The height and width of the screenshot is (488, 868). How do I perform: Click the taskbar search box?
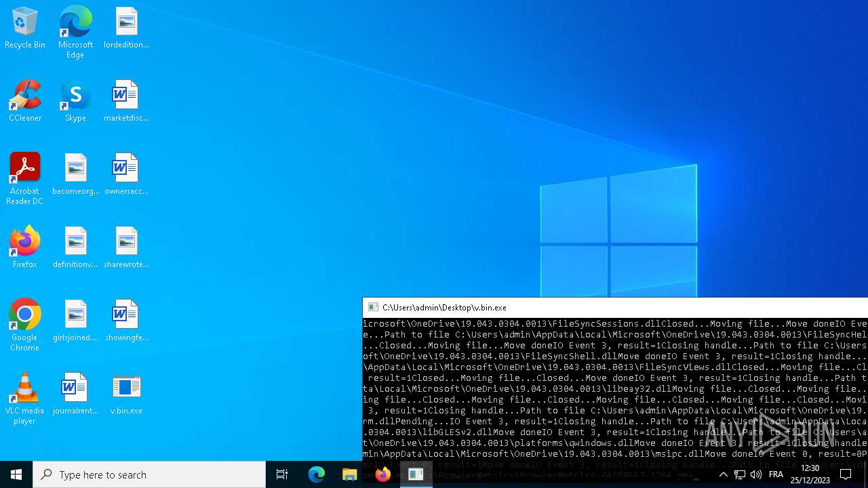tap(149, 474)
